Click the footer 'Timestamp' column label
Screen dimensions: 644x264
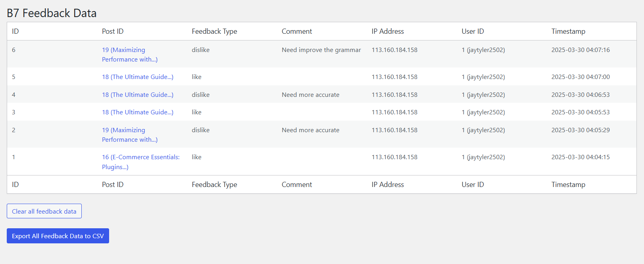[568, 185]
